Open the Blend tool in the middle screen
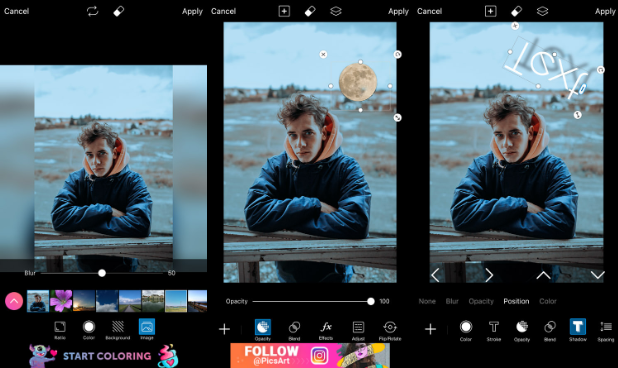Image resolution: width=618 pixels, height=368 pixels. point(294,330)
